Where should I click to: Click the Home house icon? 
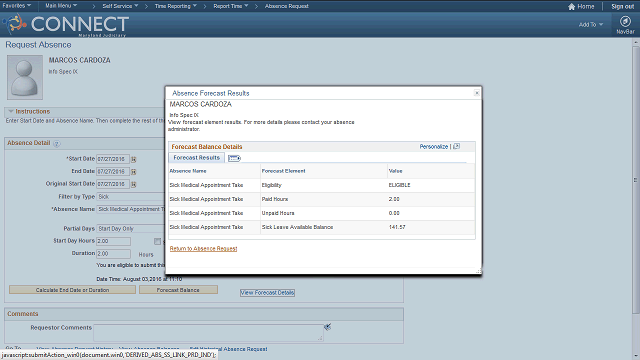tap(571, 7)
